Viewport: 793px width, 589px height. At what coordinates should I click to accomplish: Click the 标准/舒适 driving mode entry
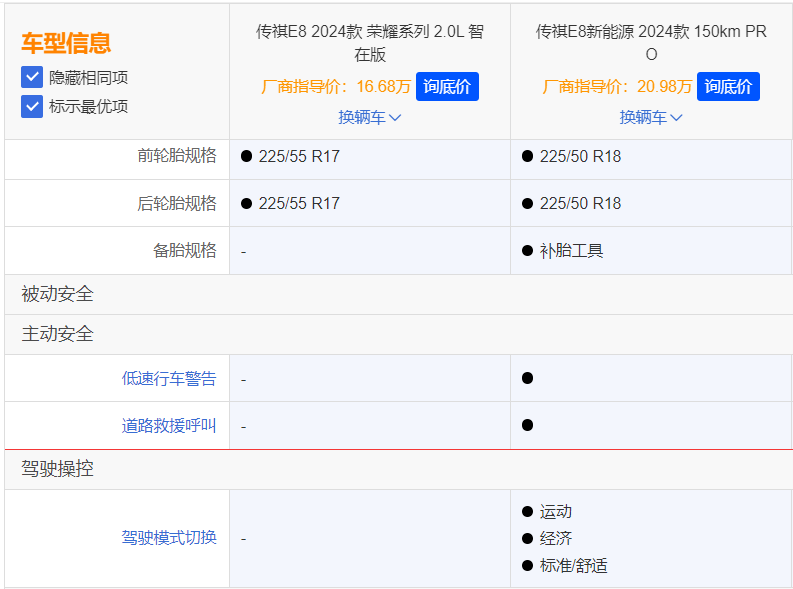tap(574, 566)
